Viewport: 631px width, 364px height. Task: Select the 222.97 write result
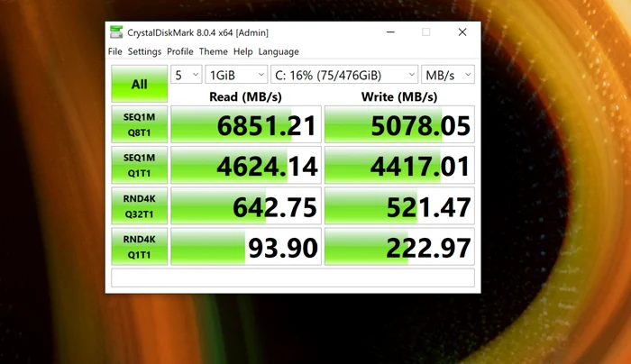click(x=399, y=247)
